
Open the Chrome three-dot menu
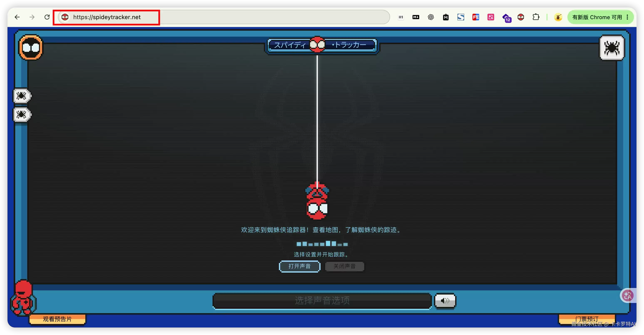(x=628, y=17)
